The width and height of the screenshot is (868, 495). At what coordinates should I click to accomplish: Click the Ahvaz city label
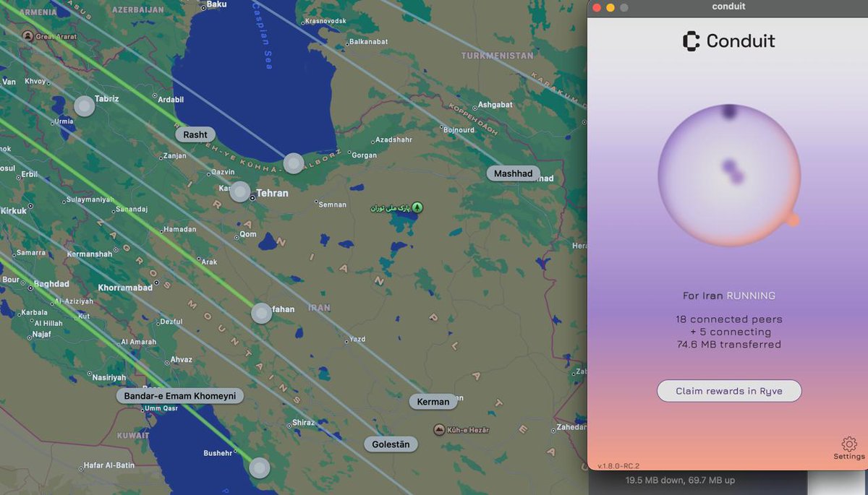181,359
